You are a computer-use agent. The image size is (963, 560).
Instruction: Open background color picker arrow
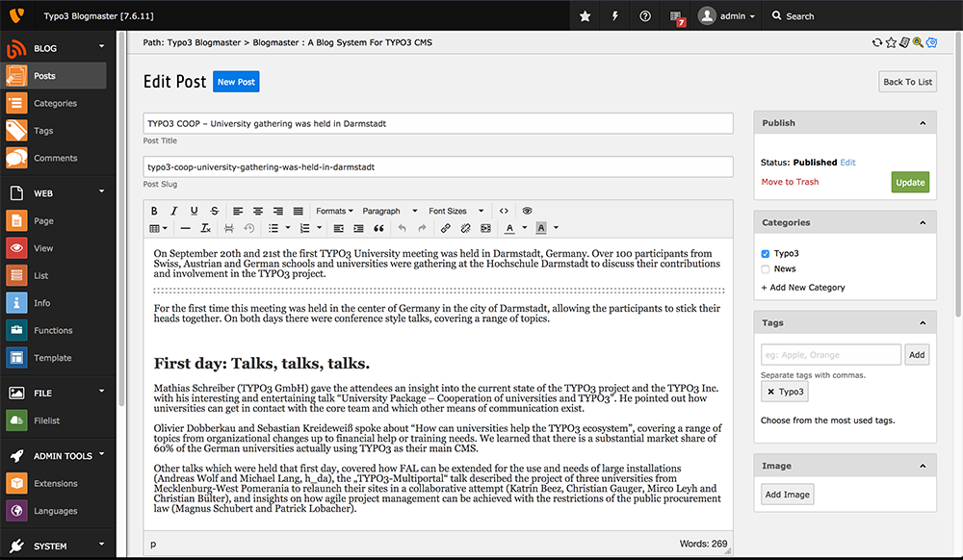tap(557, 227)
